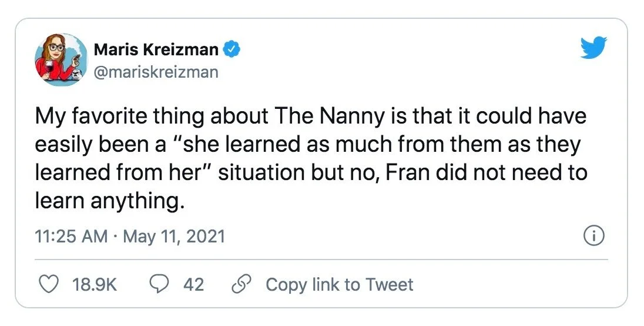The width and height of the screenshot is (644, 326).
Task: Select the tweet's last line "learn anything."
Action: 106,201
